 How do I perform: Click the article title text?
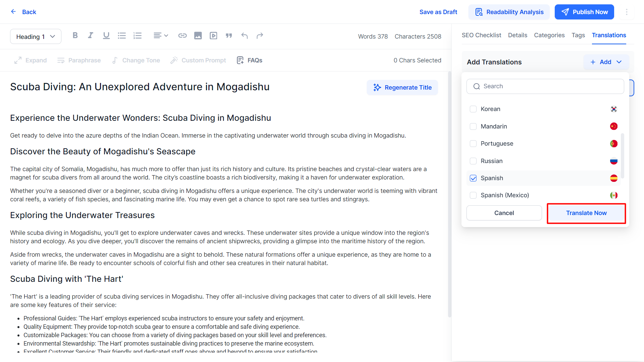tap(140, 87)
